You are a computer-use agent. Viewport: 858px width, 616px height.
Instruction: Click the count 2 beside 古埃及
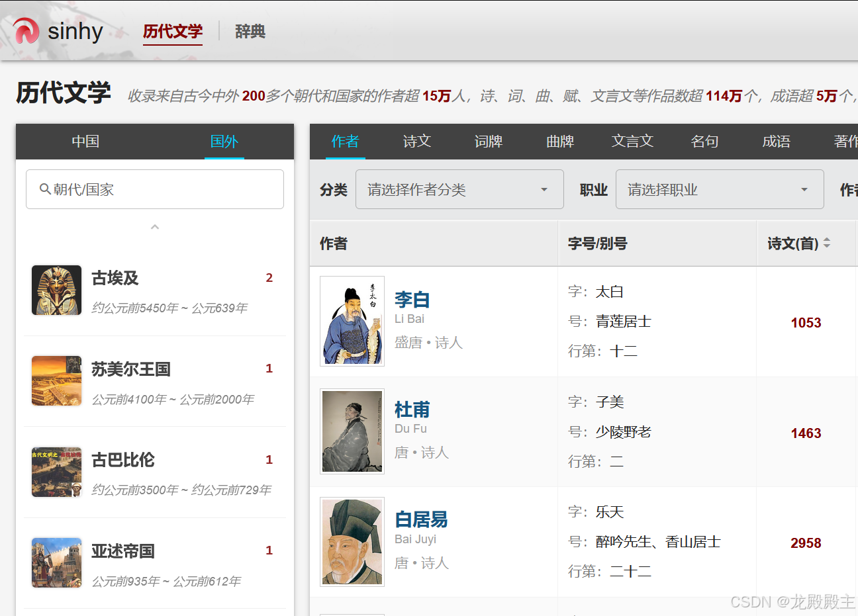tap(269, 278)
